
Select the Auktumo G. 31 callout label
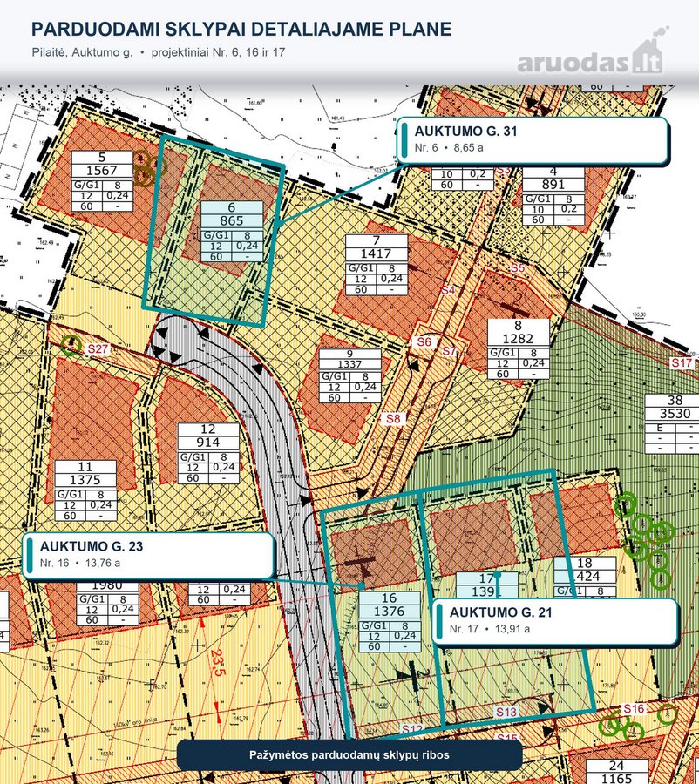point(533,140)
